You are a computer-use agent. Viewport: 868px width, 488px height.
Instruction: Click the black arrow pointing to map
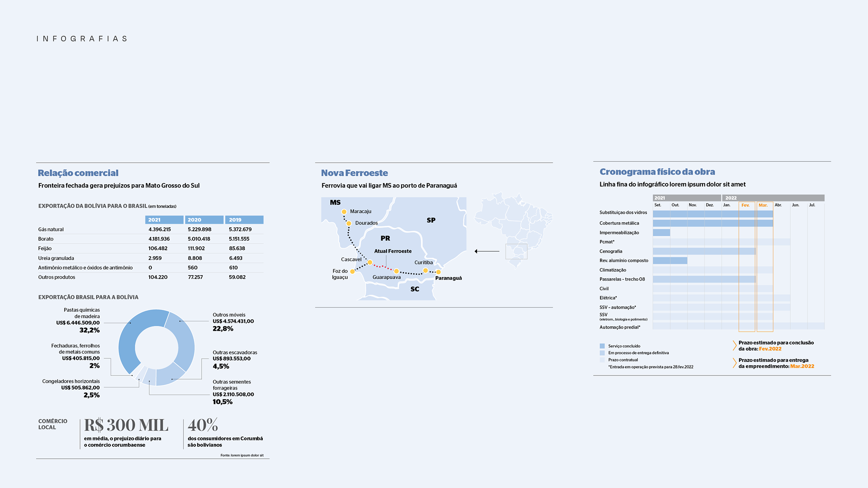[x=487, y=251]
